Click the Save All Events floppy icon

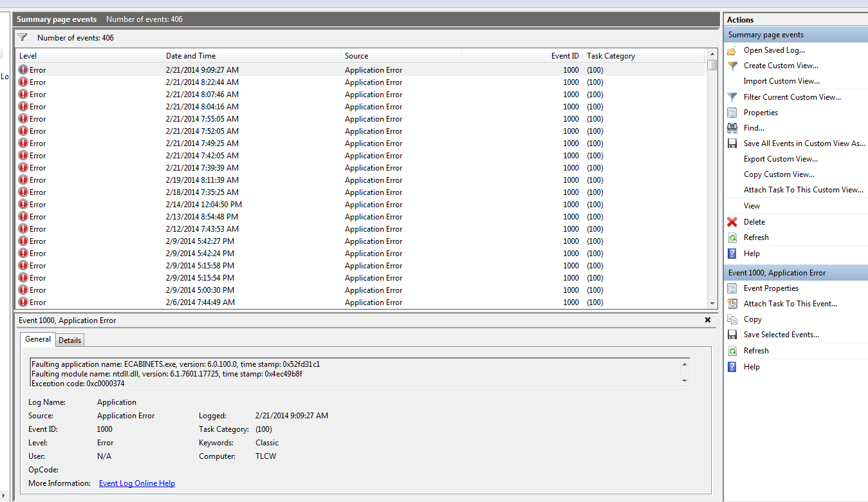click(x=732, y=144)
